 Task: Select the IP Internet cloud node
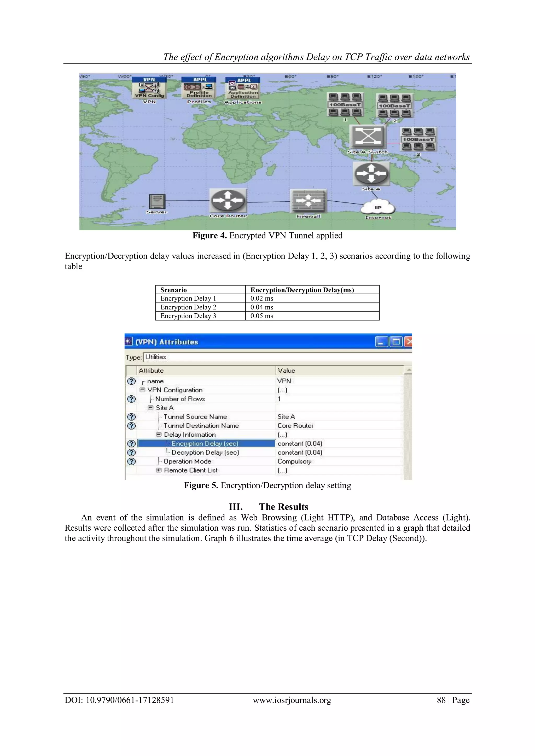378,207
